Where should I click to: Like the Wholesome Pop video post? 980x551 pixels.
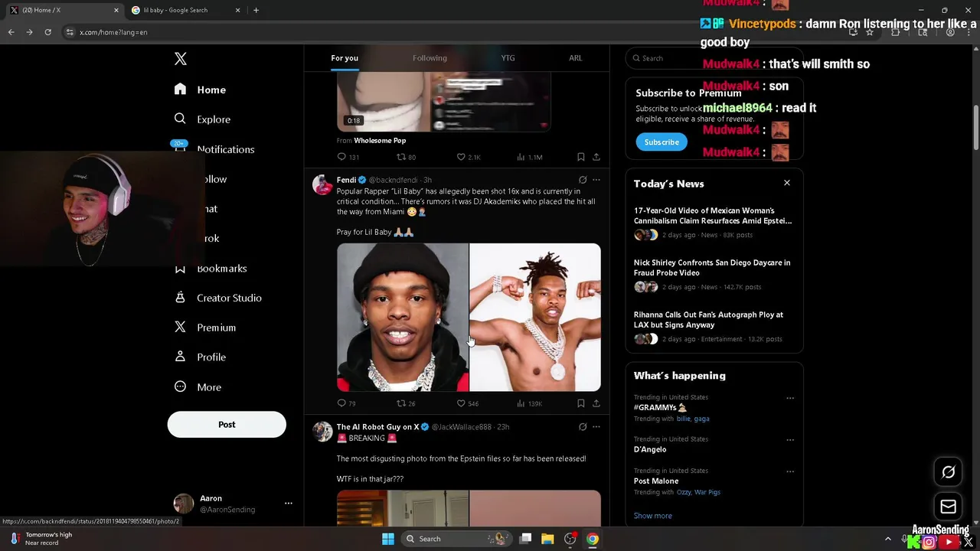[461, 157]
